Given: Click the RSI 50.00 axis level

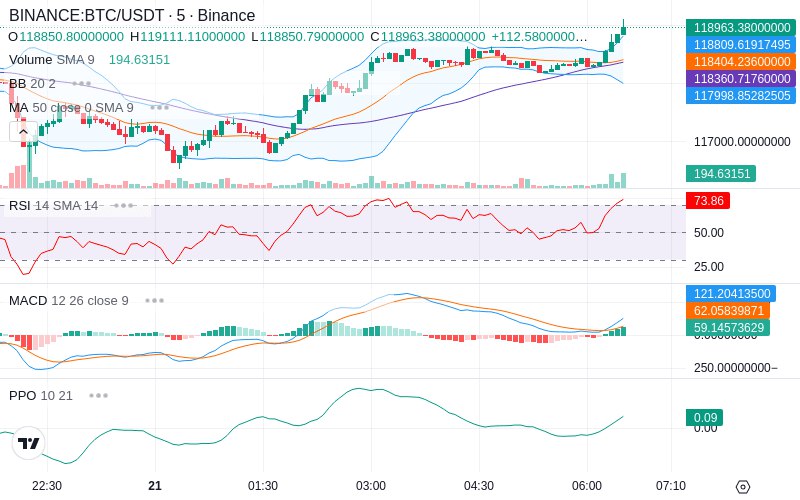Looking at the screenshot, I should (709, 233).
